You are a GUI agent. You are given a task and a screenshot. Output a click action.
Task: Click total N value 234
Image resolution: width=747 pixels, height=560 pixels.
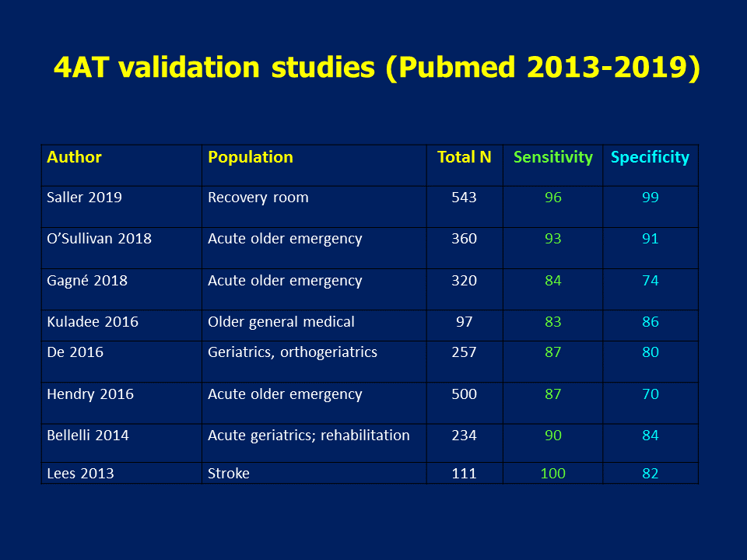464,436
